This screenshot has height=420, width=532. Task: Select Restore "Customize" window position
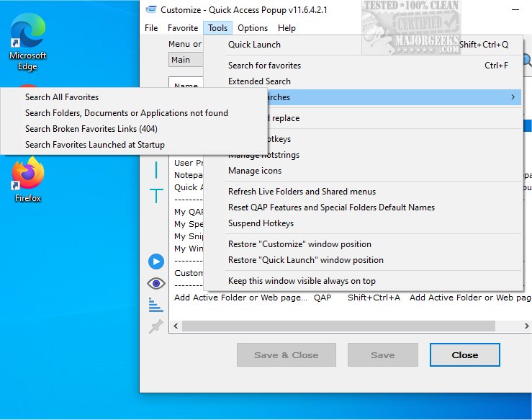coord(363,244)
